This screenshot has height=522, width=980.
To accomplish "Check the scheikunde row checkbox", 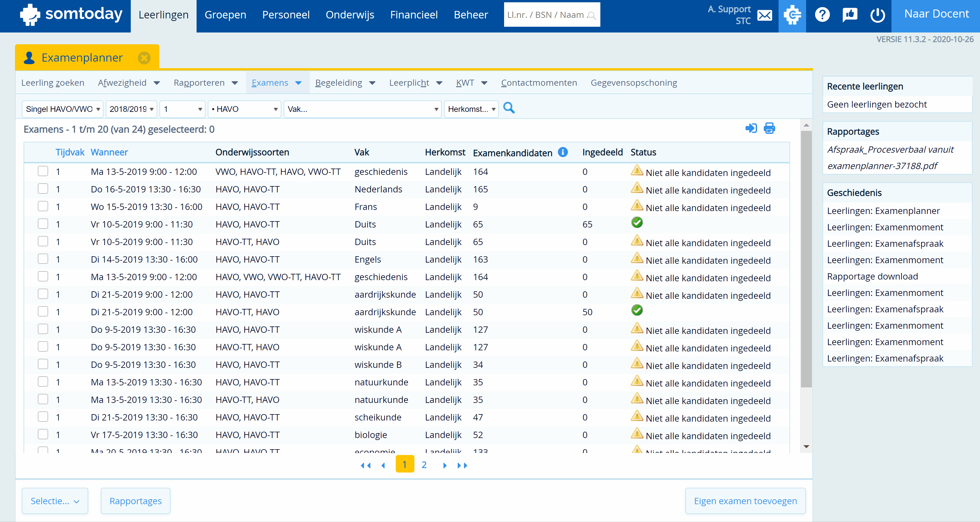I will (x=43, y=417).
